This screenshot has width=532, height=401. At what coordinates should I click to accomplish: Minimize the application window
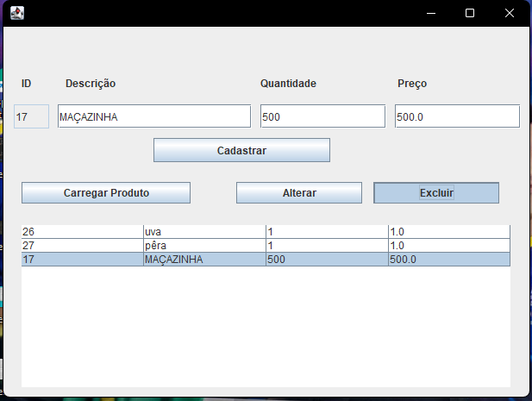click(431, 13)
